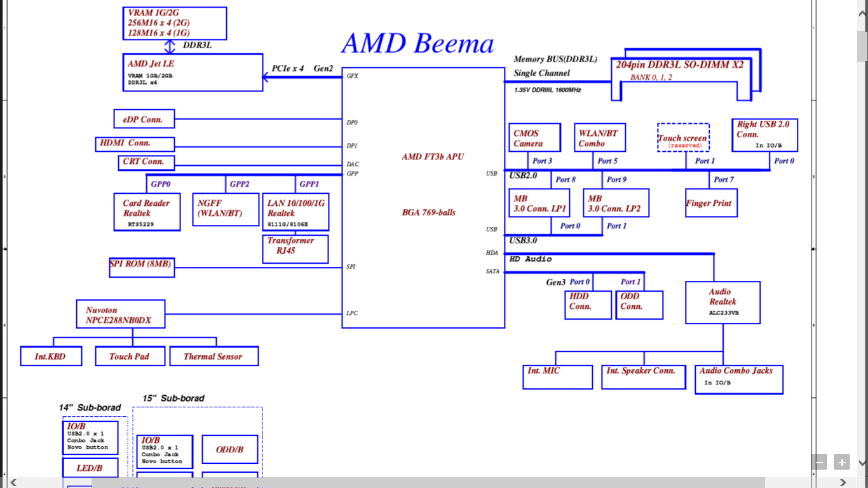Click the Nuvoton NPCE288NB0DX block
Image resolution: width=868 pixels, height=488 pixels.
coord(121,314)
